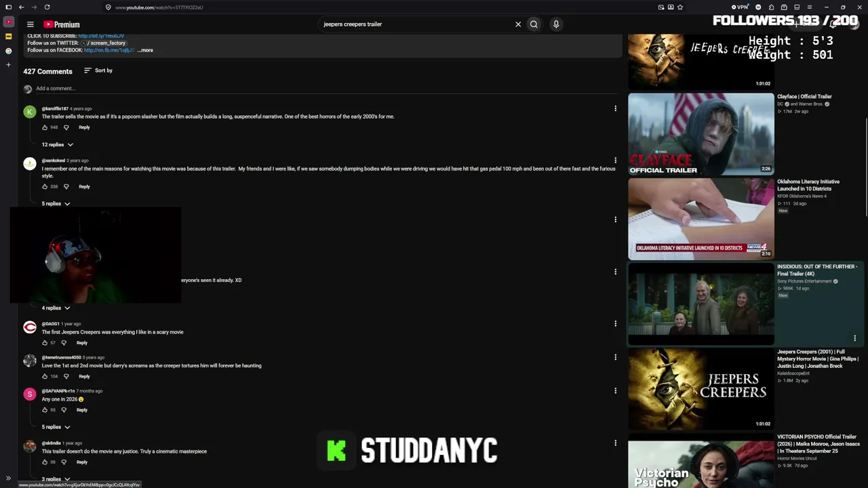Screen dimensions: 868x488
Task: Play the Clayface Official Trailer thumbnail
Action: click(701, 134)
